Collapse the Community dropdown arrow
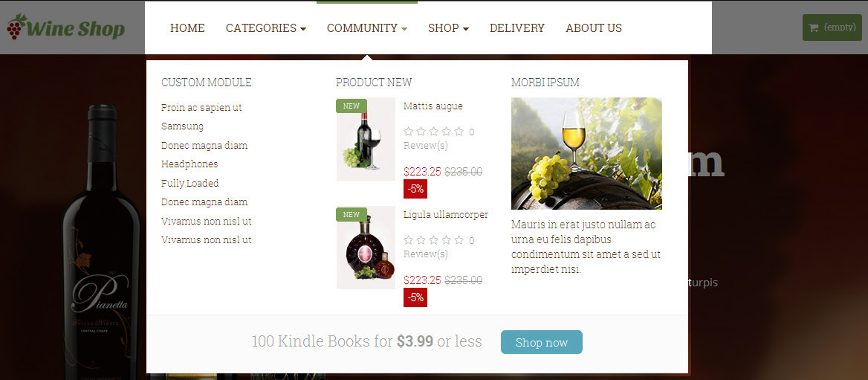This screenshot has height=380, width=868. (x=405, y=29)
